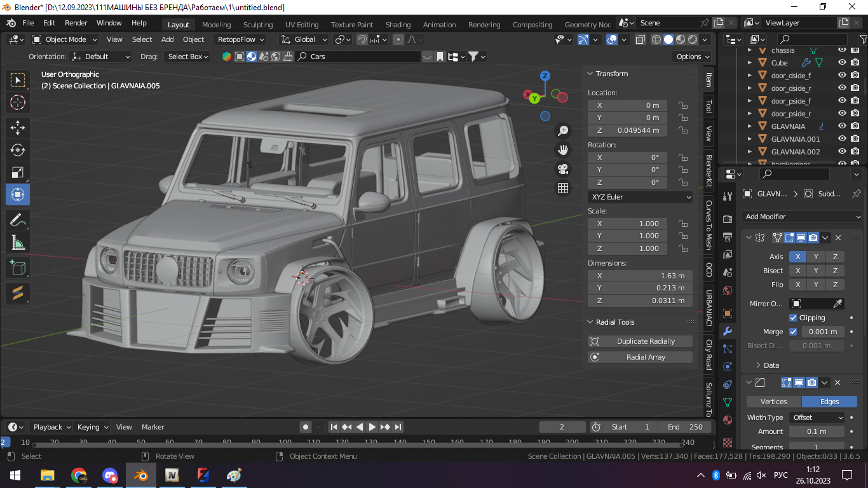Click the Radial Array button
Screen dimensions: 868x488
[x=640, y=357]
